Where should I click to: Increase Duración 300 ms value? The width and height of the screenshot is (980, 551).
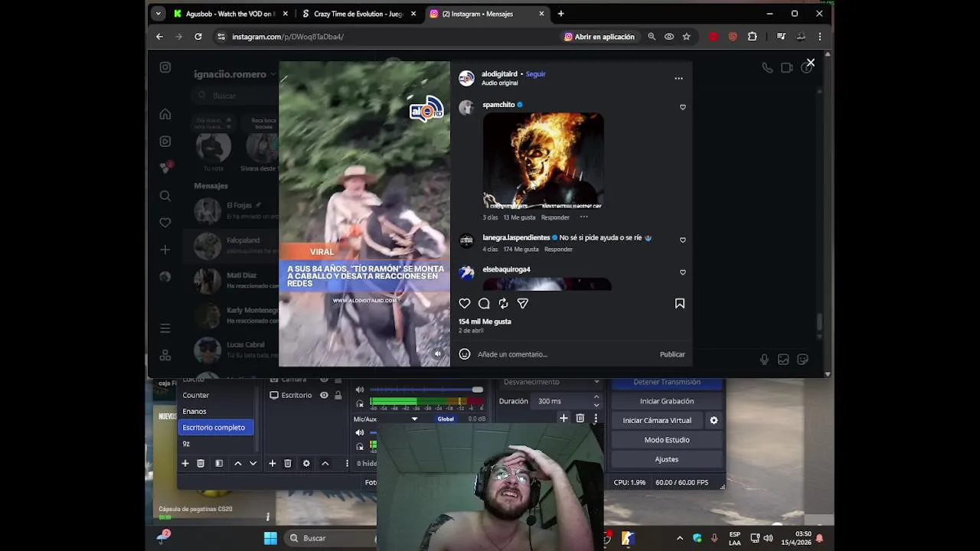pos(596,398)
